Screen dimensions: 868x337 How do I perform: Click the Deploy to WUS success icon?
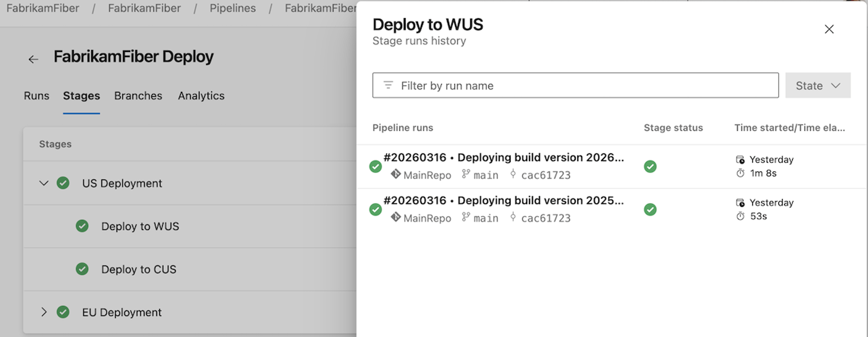pos(82,226)
